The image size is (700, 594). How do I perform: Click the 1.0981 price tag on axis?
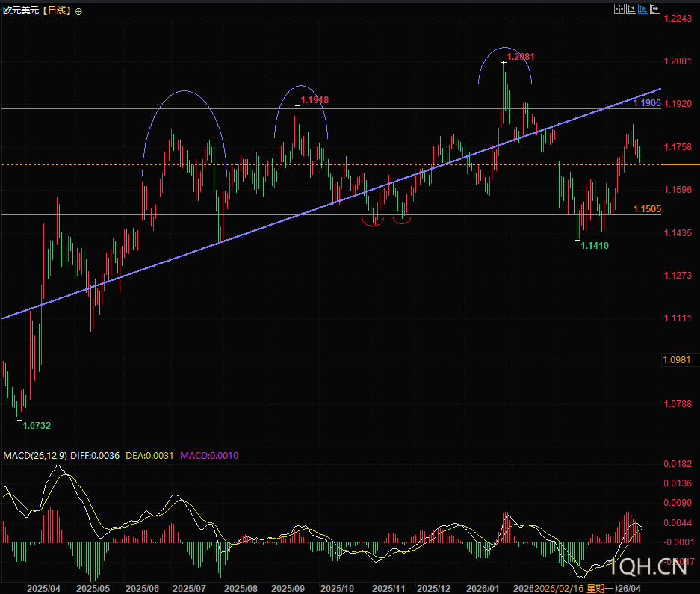coord(676,360)
